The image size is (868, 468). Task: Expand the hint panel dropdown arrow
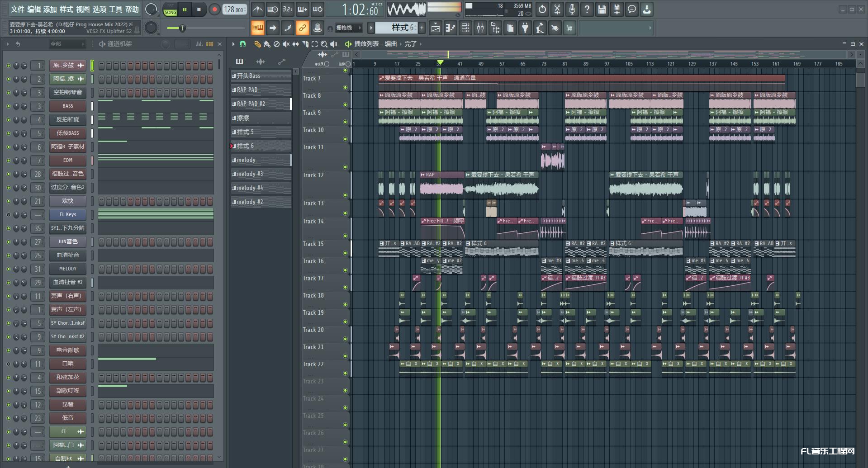click(x=650, y=28)
